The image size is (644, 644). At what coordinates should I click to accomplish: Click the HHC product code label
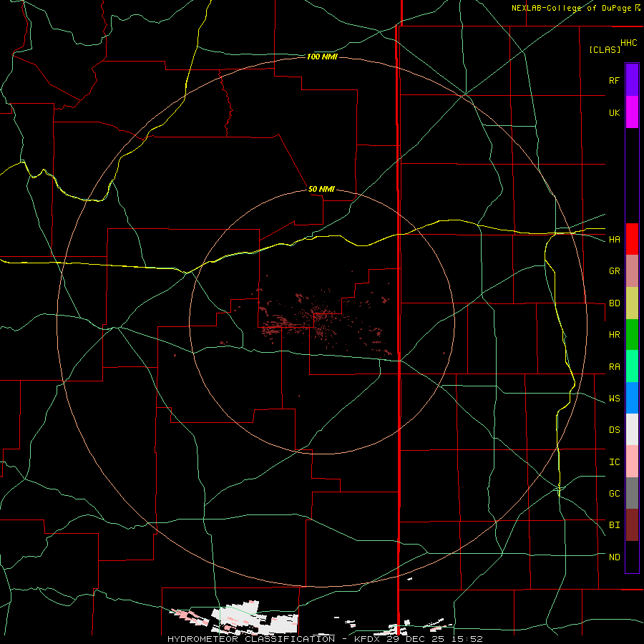[x=628, y=43]
